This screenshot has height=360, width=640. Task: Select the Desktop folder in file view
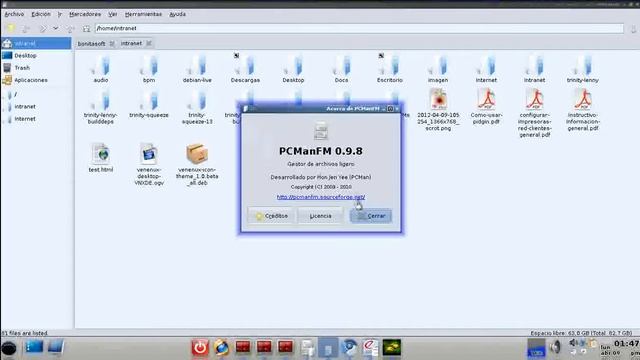pyautogui.click(x=293, y=69)
